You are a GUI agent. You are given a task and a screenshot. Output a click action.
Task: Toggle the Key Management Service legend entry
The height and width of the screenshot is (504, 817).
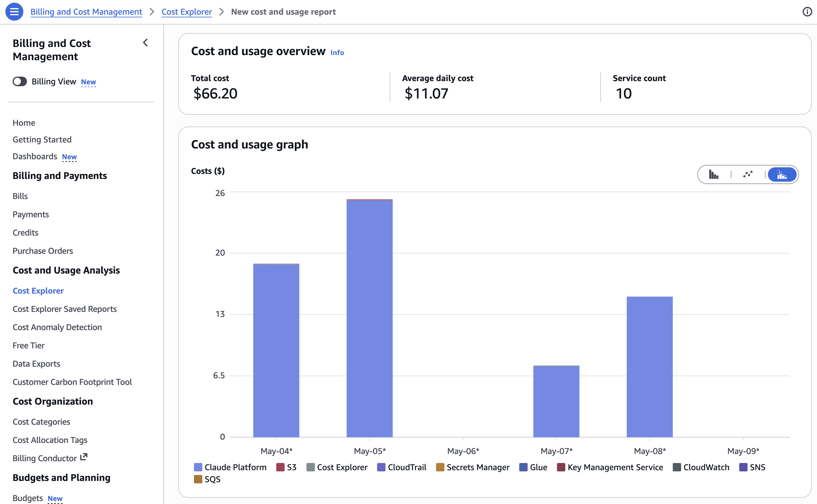[610, 467]
